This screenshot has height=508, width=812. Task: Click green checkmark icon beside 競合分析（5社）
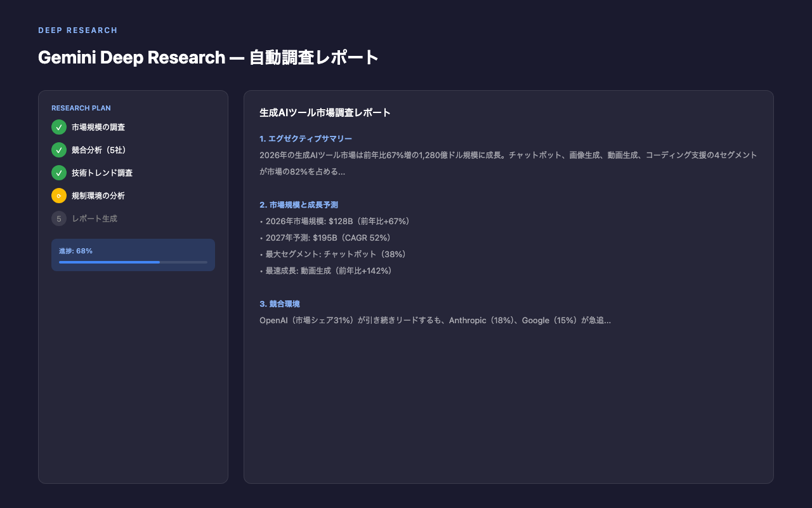point(59,150)
